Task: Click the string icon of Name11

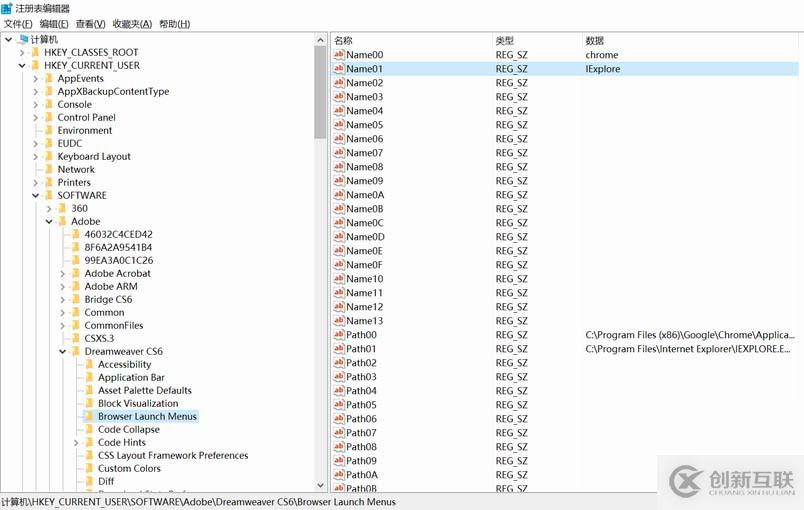Action: coord(339,292)
